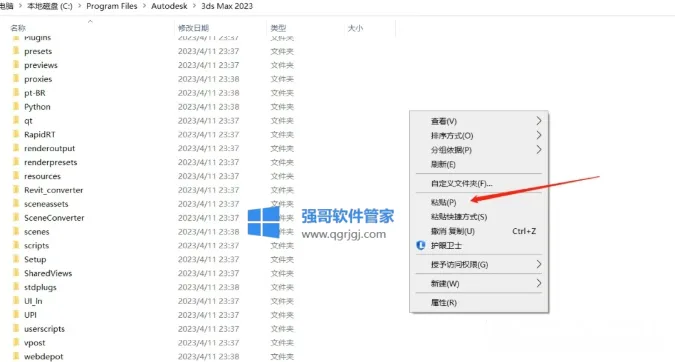Click the folder name text 'renderpresets'
The image size is (675, 362).
point(51,163)
